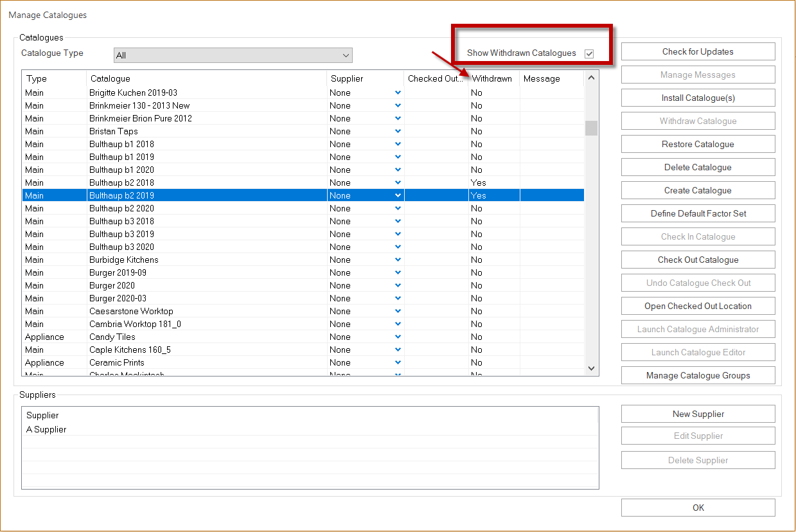Viewport: 796px width, 532px height.
Task: Select the Burger 2020-03 catalogue
Action: point(303,298)
